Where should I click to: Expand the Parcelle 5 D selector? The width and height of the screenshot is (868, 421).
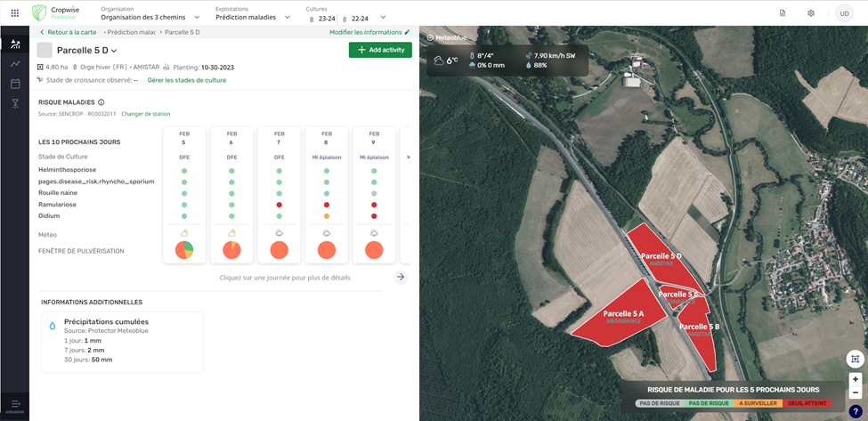tap(114, 51)
